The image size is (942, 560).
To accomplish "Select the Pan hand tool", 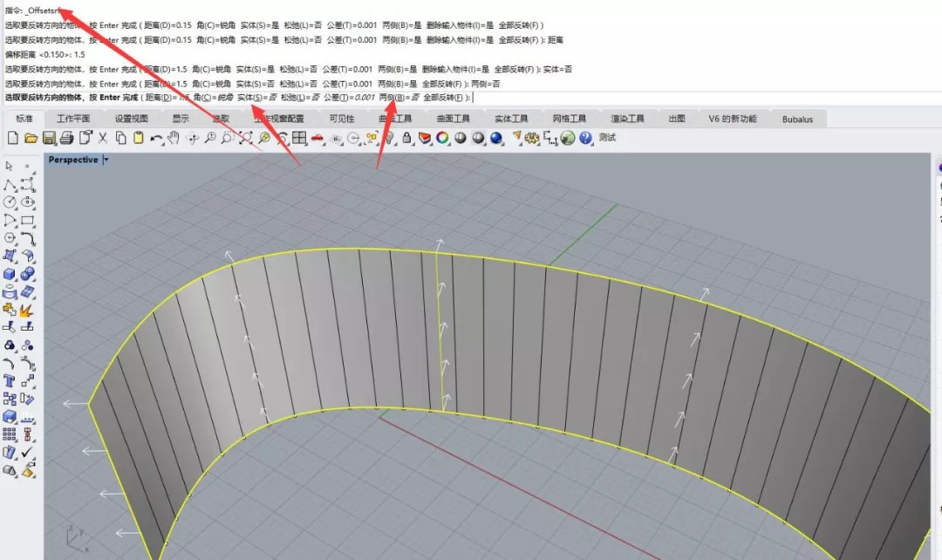I will (174, 138).
